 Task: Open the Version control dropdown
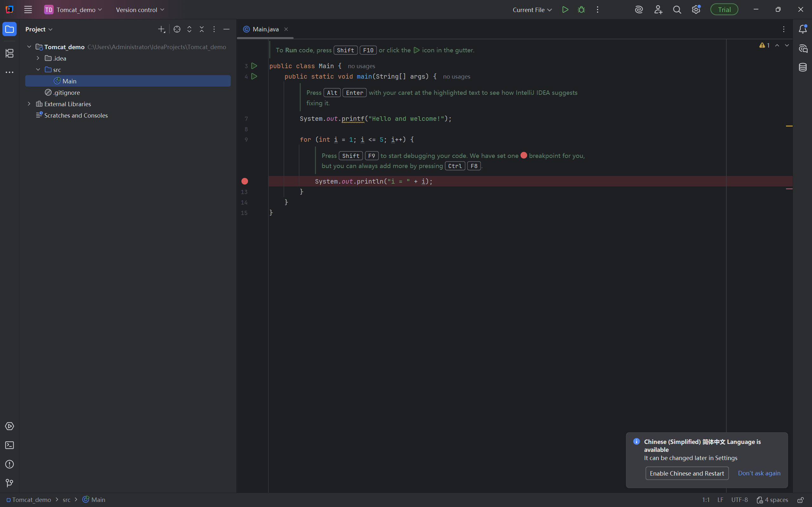click(x=140, y=10)
